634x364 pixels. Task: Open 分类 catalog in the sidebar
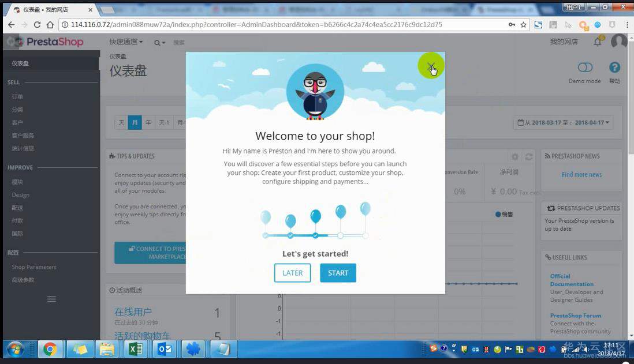point(17,110)
